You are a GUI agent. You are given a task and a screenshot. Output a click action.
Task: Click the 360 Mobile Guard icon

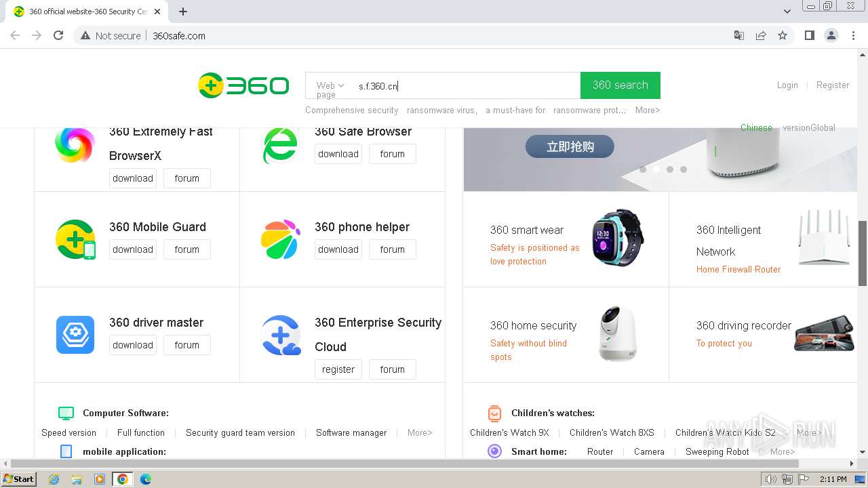pos(75,239)
